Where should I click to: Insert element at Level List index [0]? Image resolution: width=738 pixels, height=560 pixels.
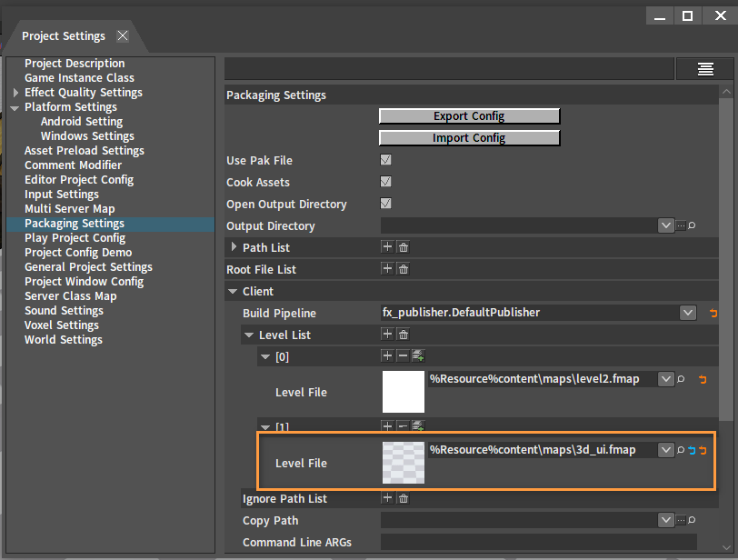click(x=387, y=355)
